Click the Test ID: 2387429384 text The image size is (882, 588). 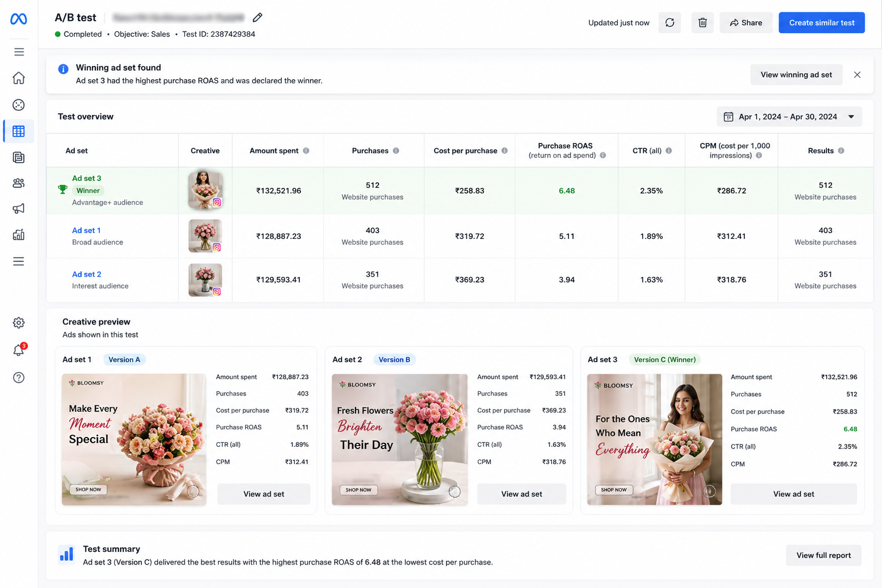click(219, 34)
